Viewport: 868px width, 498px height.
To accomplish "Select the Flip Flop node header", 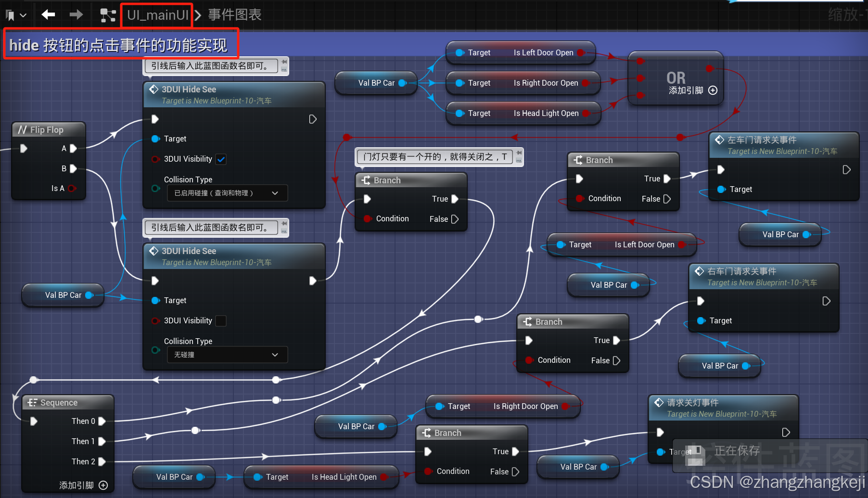I will tap(48, 129).
